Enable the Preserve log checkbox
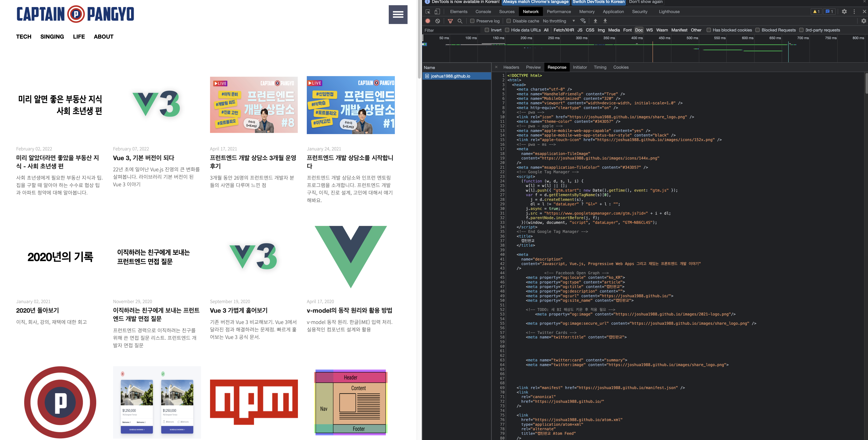The image size is (868, 440). click(x=472, y=21)
